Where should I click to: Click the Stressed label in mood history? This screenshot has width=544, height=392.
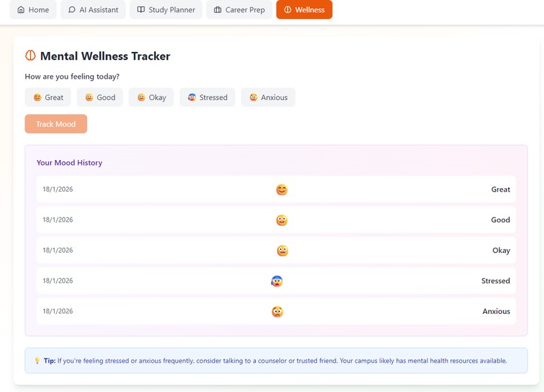[496, 280]
